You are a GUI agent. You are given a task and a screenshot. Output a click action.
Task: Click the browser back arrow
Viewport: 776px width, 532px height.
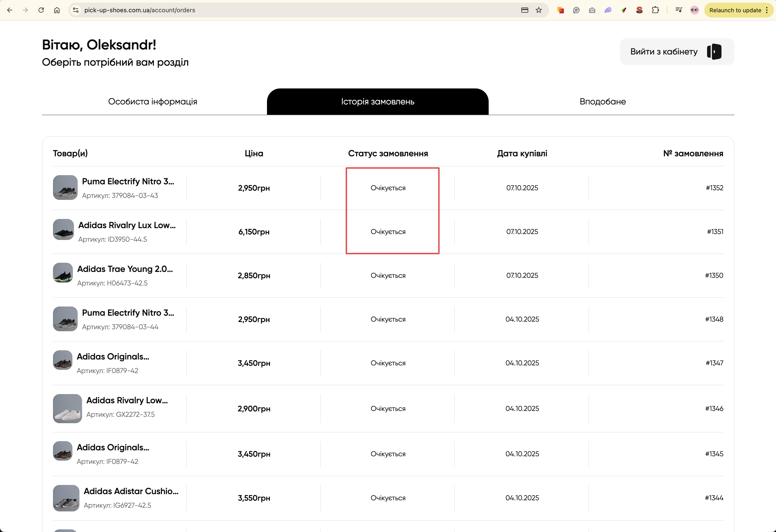(10, 10)
